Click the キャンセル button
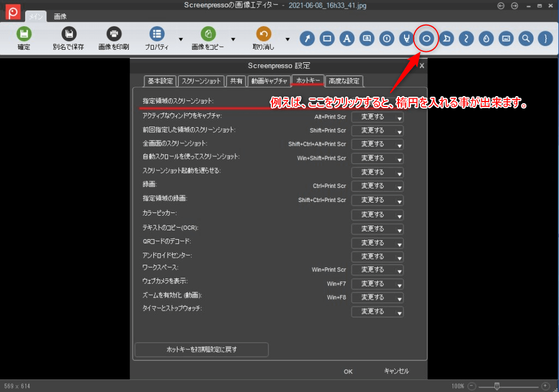Screen dimensions: 559x392 (x=396, y=371)
